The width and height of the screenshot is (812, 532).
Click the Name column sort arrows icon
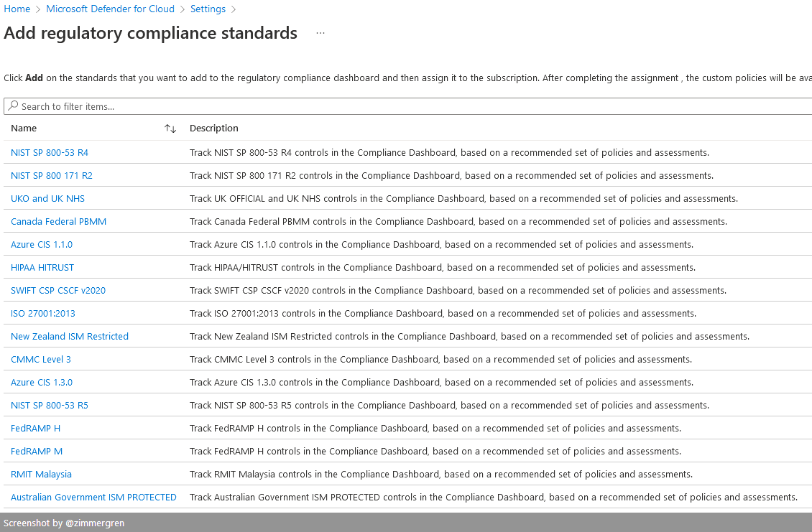(x=170, y=129)
